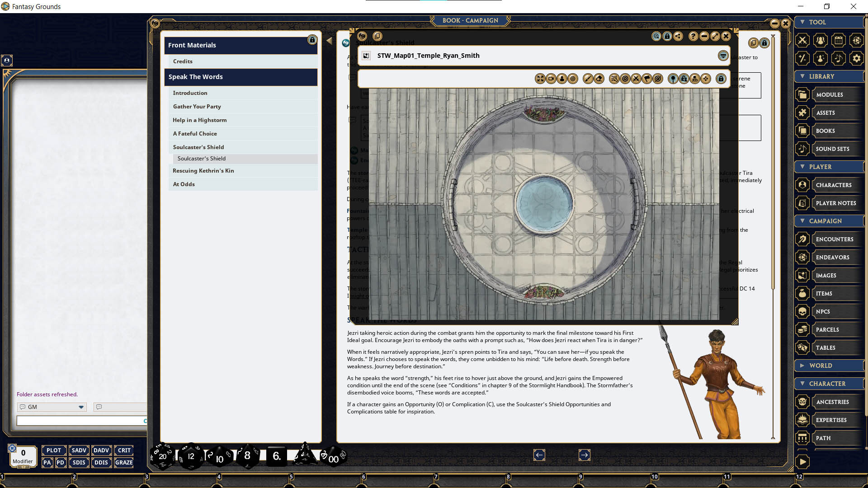Expand the World sidebar section

[x=829, y=366]
